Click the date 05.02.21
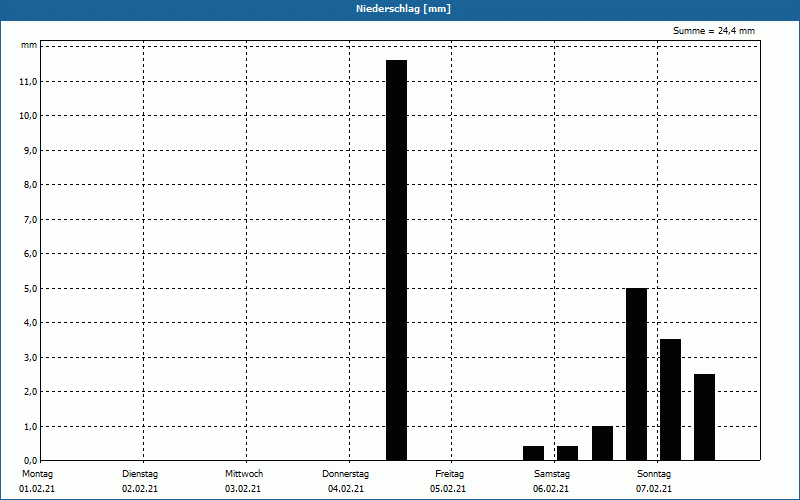800x500 pixels. point(448,489)
